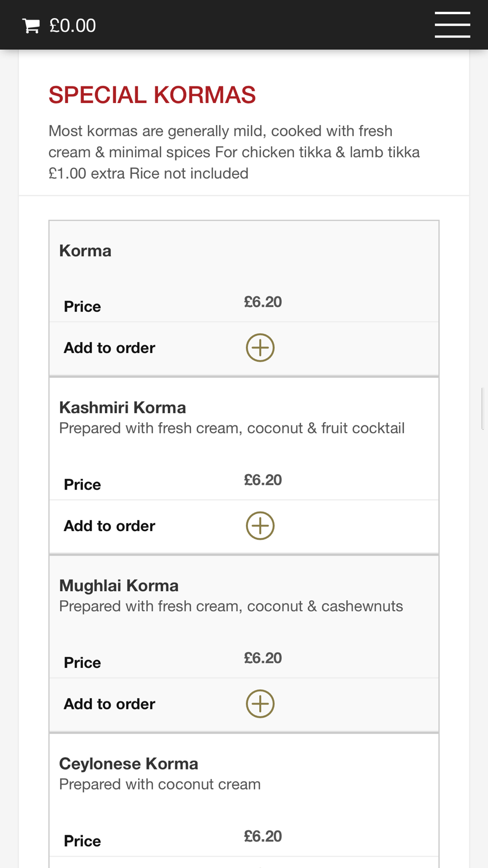Click the Kashmiri Korma description text
The height and width of the screenshot is (868, 488).
232,428
